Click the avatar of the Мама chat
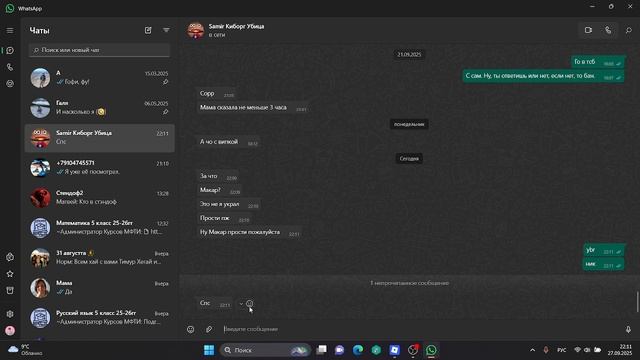 (x=40, y=288)
